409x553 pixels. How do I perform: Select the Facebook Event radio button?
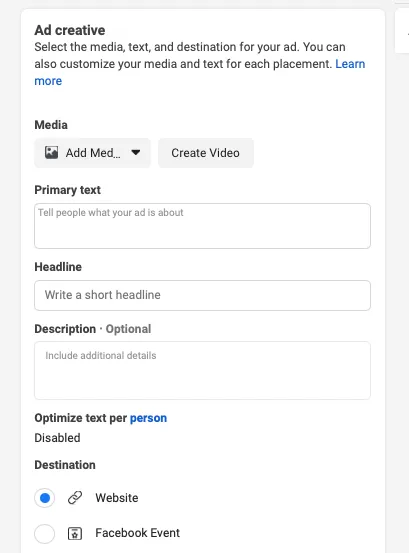[44, 534]
